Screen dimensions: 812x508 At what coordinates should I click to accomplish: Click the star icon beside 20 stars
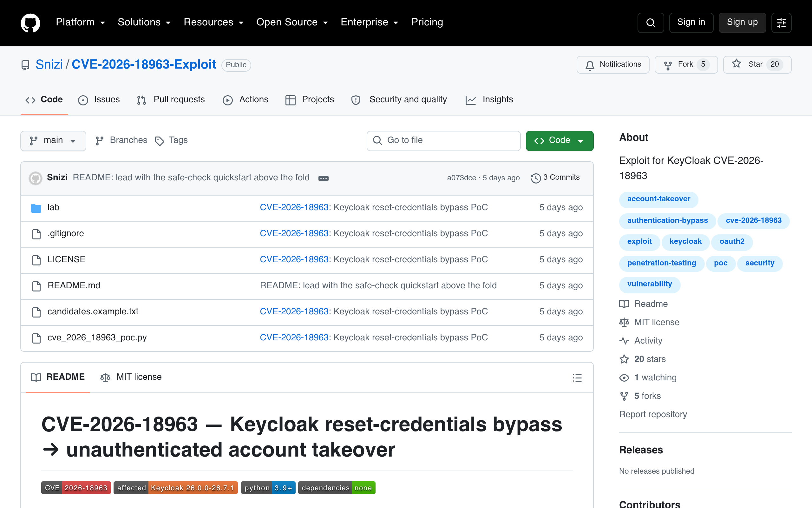click(624, 359)
